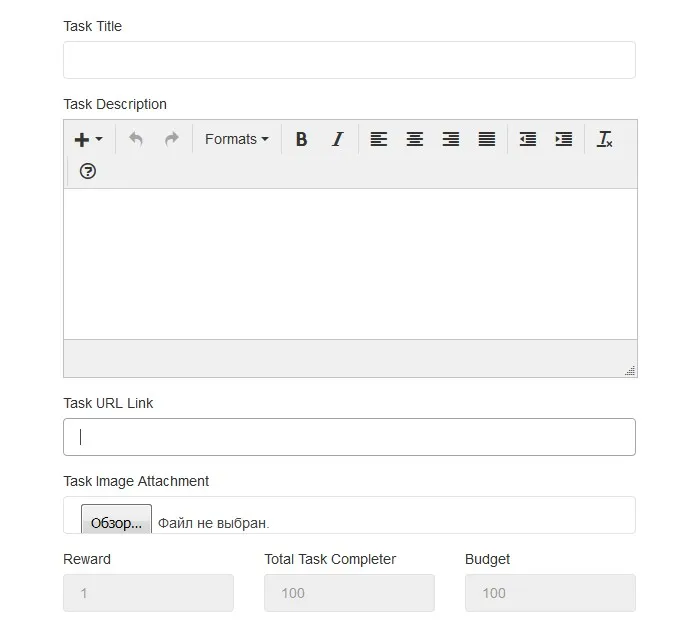The height and width of the screenshot is (622, 691).
Task: Redo the last edit in description editor
Action: coord(172,139)
